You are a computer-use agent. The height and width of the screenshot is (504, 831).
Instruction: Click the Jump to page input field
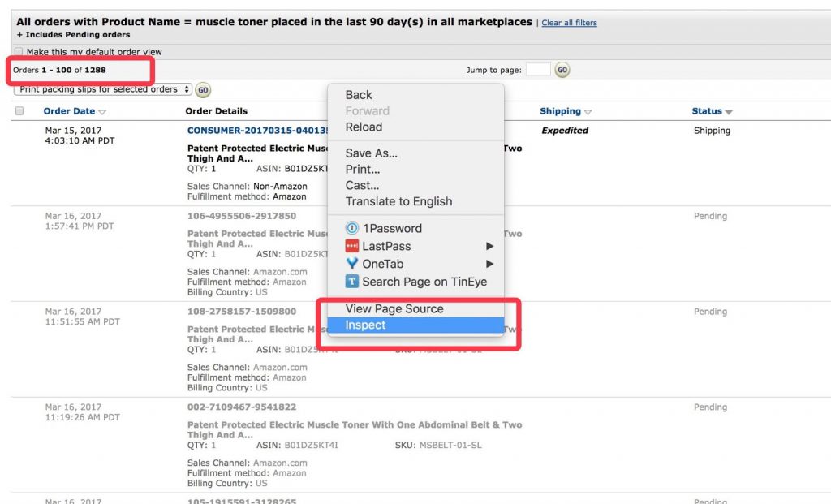[537, 70]
